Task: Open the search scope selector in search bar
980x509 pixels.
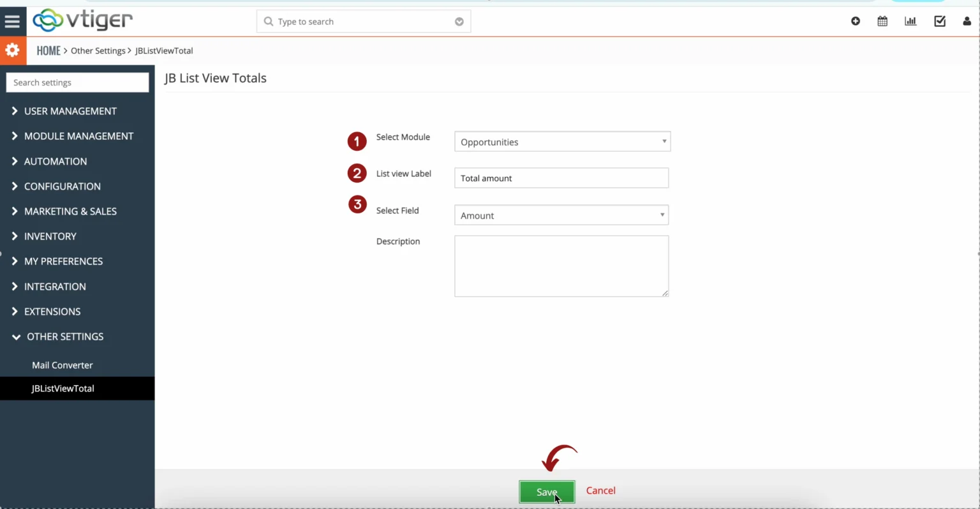Action: coord(459,21)
